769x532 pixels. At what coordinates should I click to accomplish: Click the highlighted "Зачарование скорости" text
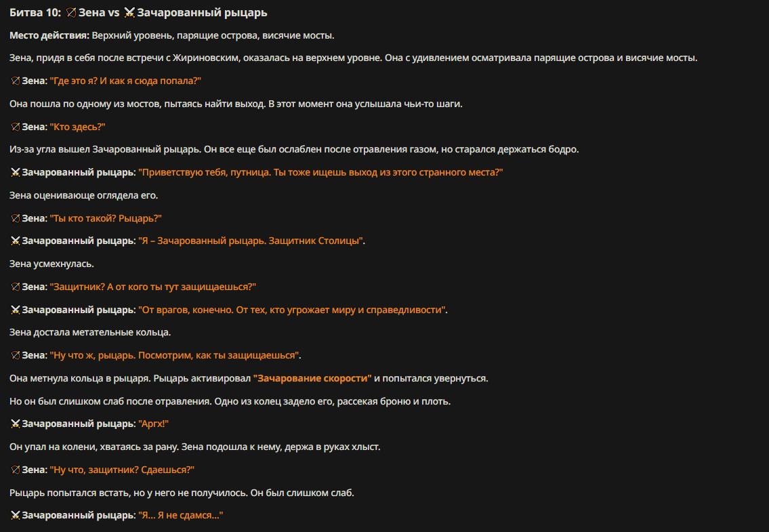(312, 378)
